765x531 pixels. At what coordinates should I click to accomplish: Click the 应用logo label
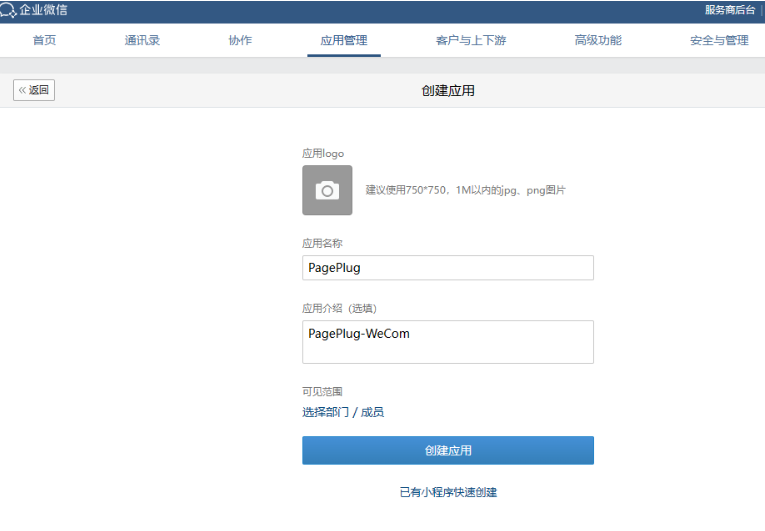point(323,154)
